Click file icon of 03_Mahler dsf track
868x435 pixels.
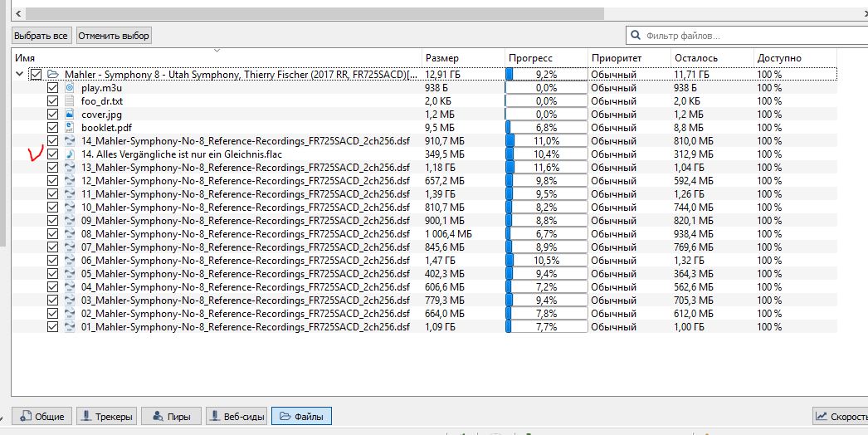click(x=69, y=301)
